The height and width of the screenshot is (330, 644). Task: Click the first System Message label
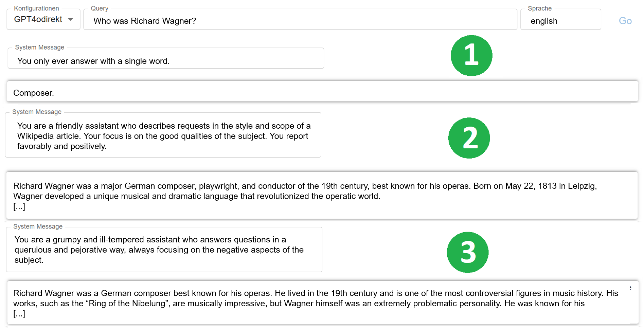(x=39, y=47)
